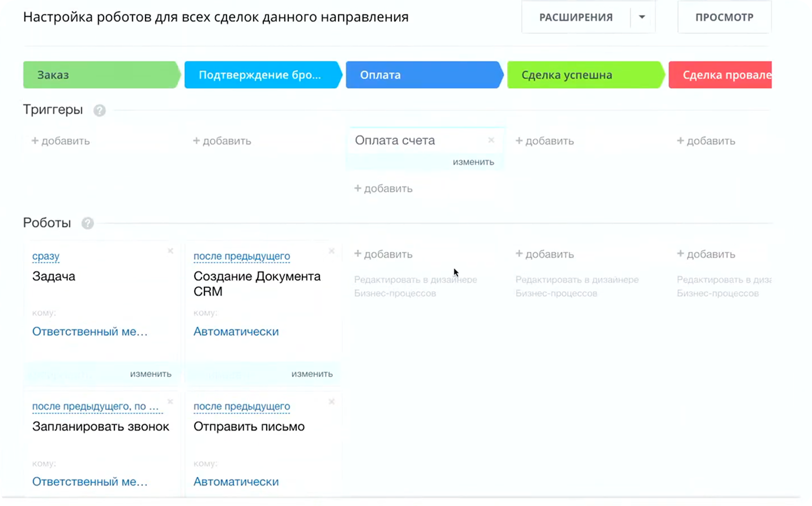This screenshot has height=506, width=812.
Task: Delete the Создание Документа CRM robot
Action: point(331,250)
